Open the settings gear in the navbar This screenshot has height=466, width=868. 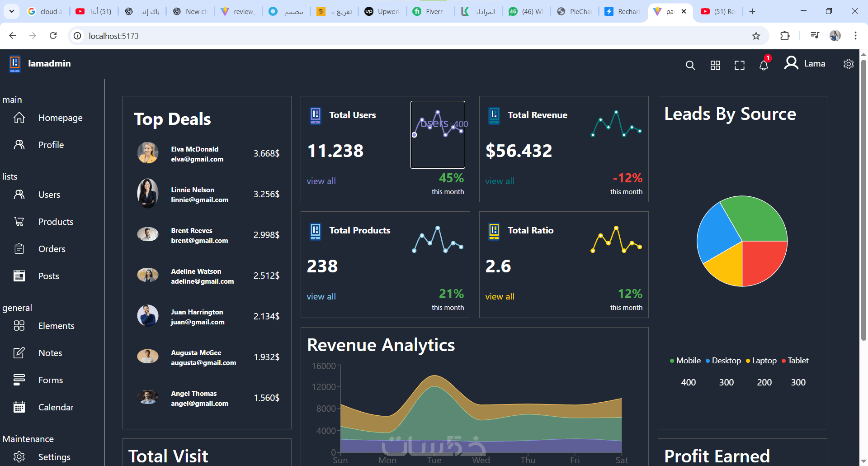pyautogui.click(x=849, y=64)
